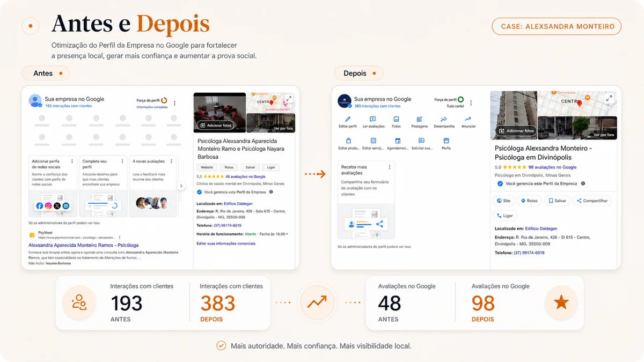Open the three-dot menu beside Força do perfil in Depois
644x362 pixels.
[471, 103]
